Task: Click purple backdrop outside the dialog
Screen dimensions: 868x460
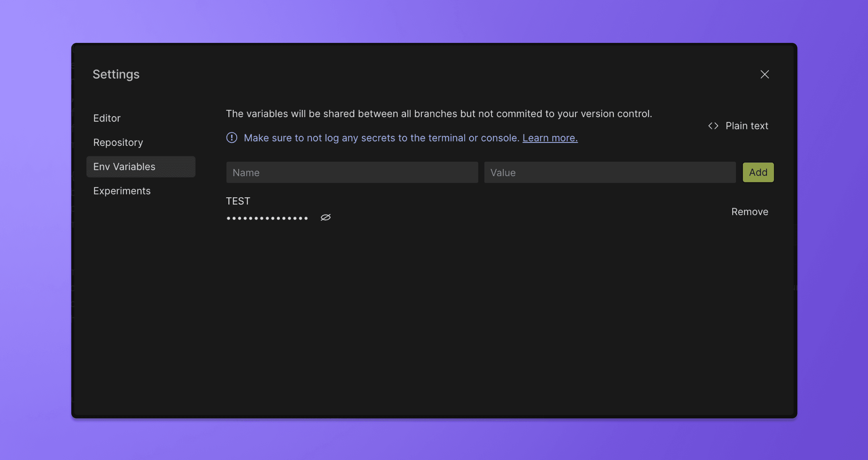Action: (x=34, y=236)
